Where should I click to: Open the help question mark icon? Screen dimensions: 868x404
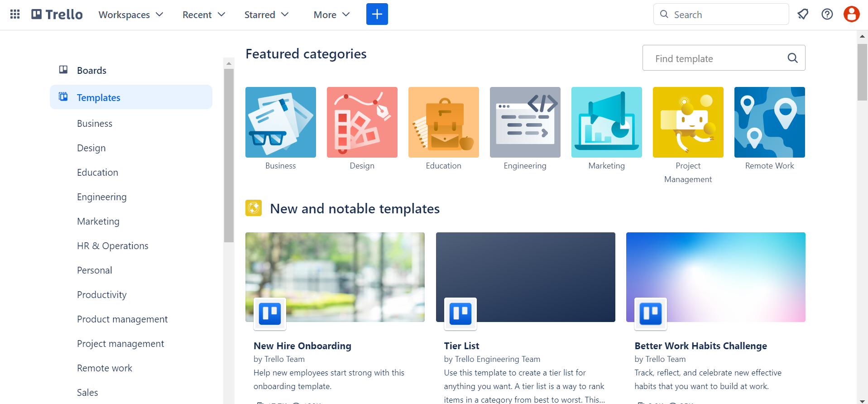827,14
